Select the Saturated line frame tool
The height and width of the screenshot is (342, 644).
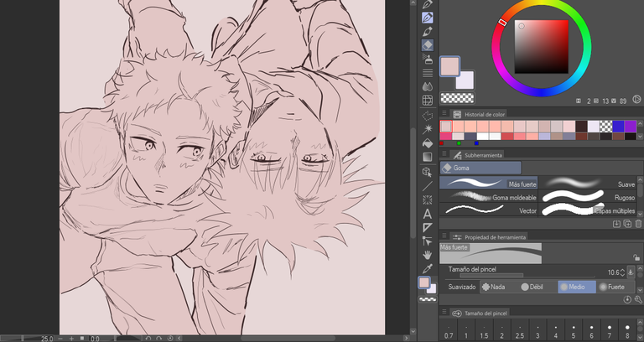(x=428, y=200)
